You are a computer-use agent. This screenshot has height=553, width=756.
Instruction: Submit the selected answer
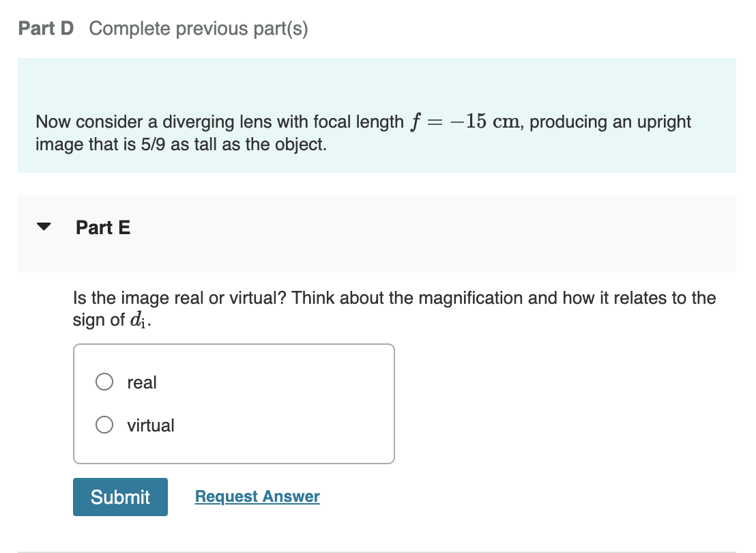[120, 496]
